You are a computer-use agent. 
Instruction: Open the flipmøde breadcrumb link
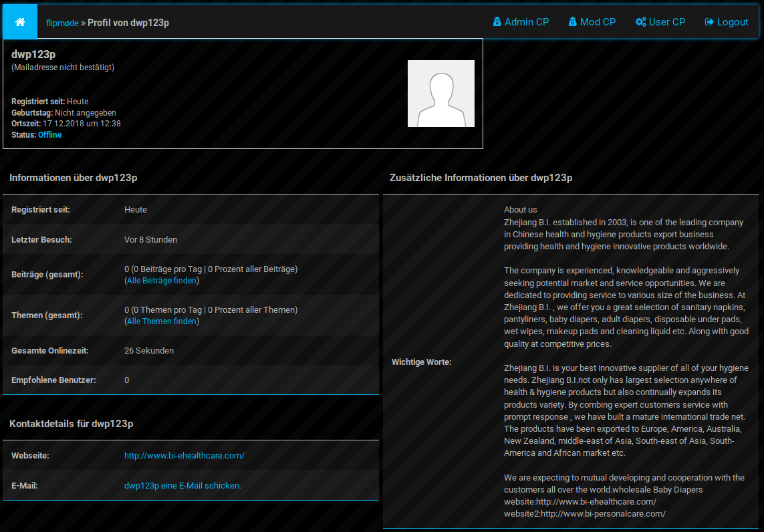[62, 23]
